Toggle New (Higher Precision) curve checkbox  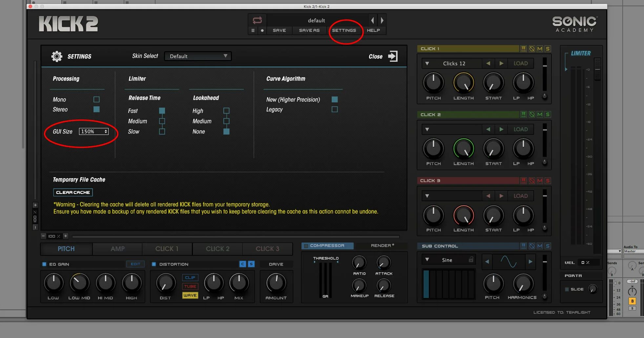(x=335, y=99)
